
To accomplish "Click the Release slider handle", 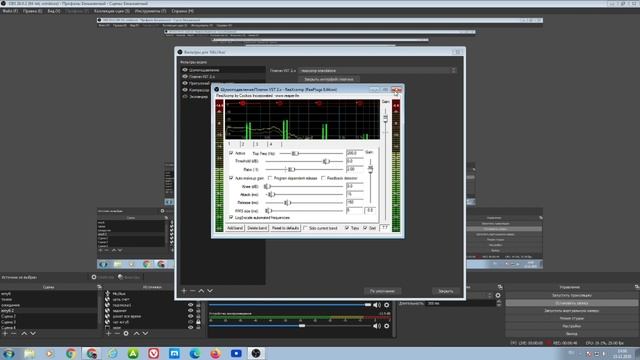I will (287, 202).
